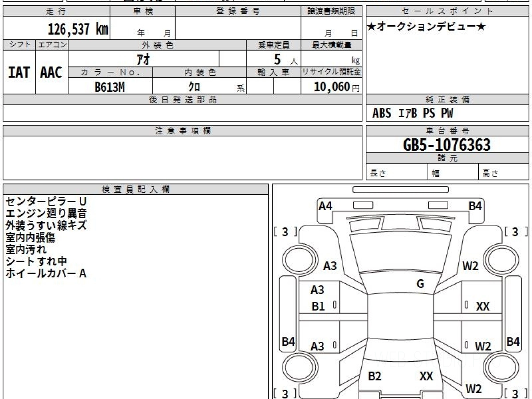Select the セールスポイント header
Viewport: 532px width, 399px height.
447,12
